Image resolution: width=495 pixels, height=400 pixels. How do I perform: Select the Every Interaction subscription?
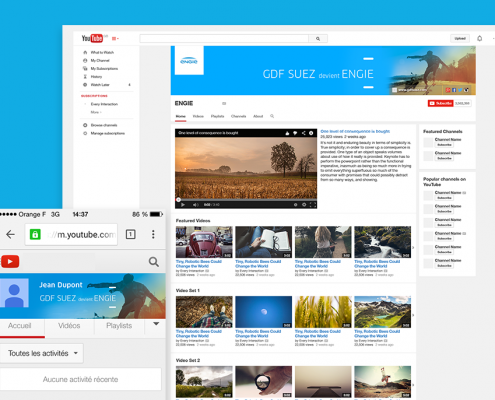(x=104, y=104)
